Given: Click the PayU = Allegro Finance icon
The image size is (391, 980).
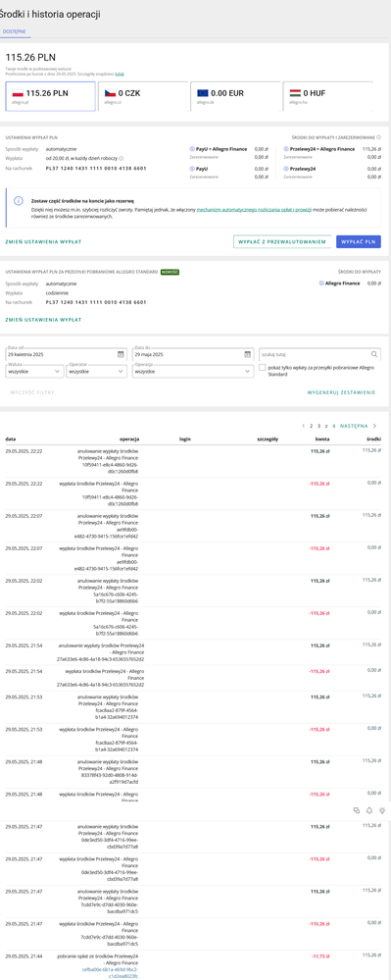Looking at the screenshot, I should (x=191, y=149).
